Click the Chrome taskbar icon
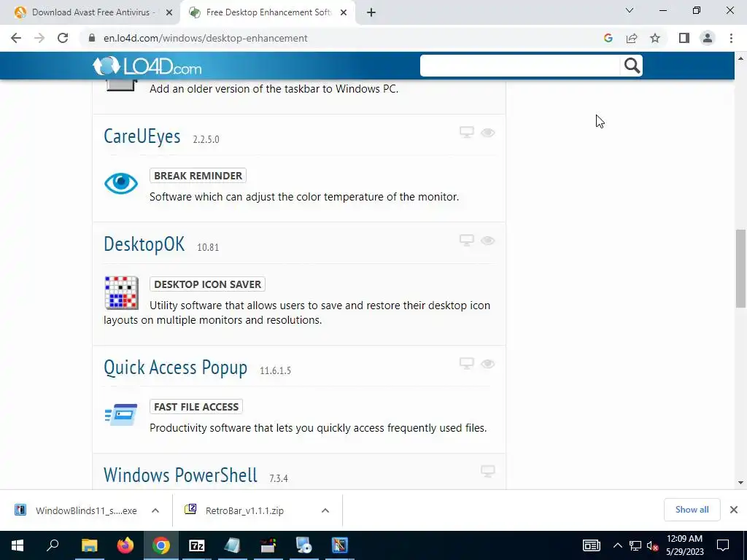 click(161, 545)
